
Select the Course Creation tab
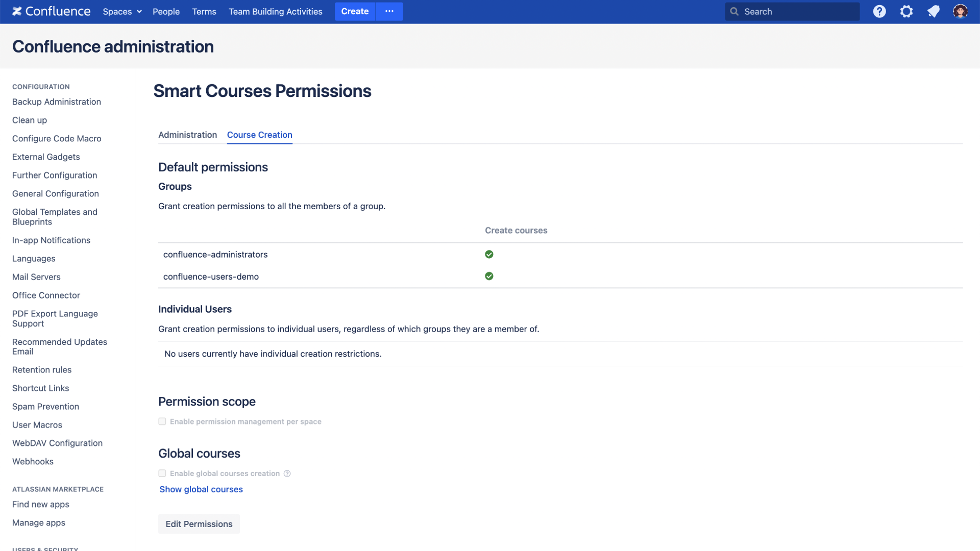coord(260,135)
